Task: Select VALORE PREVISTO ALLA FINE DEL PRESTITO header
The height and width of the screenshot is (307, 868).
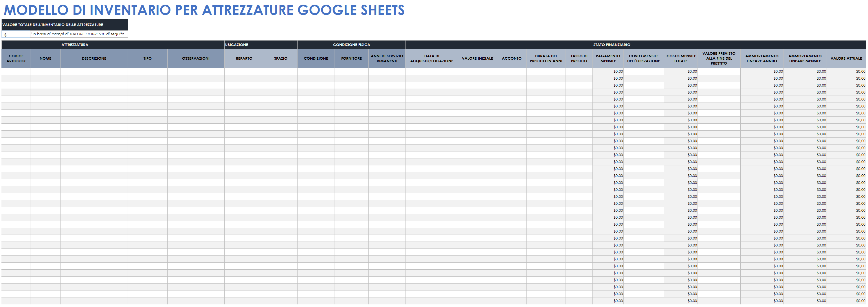Action: click(x=719, y=59)
